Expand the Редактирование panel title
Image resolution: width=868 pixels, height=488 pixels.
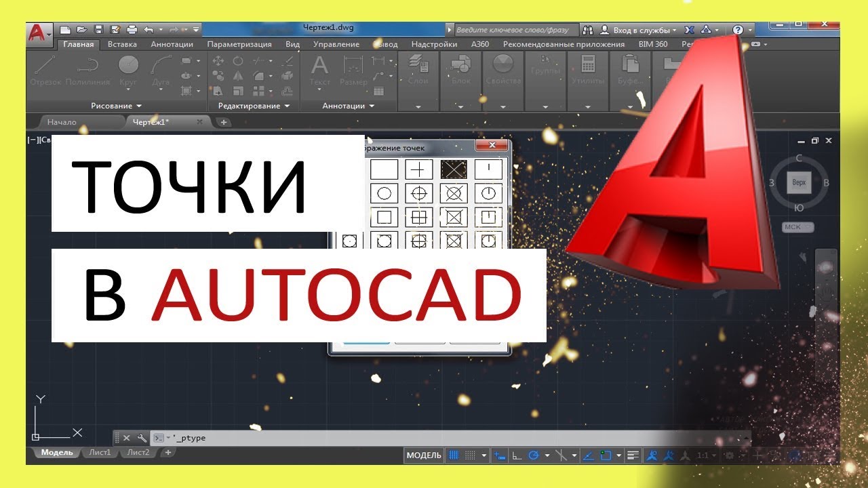254,106
